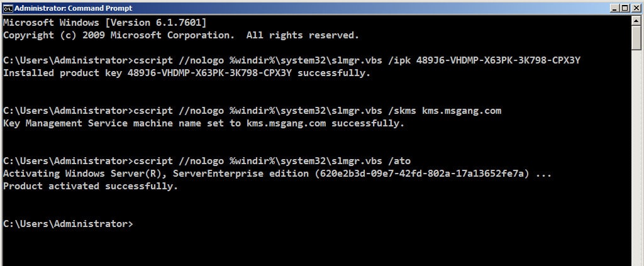
Task: Click the slmgr.vbs /ato command line
Action: coord(206,161)
